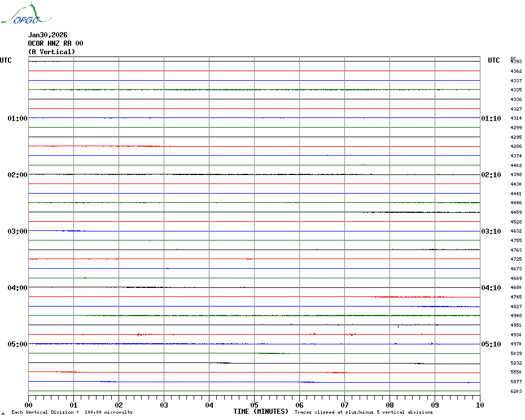Click the 05:00 time marker on left
Screen dimensions: 525x420
point(17,344)
